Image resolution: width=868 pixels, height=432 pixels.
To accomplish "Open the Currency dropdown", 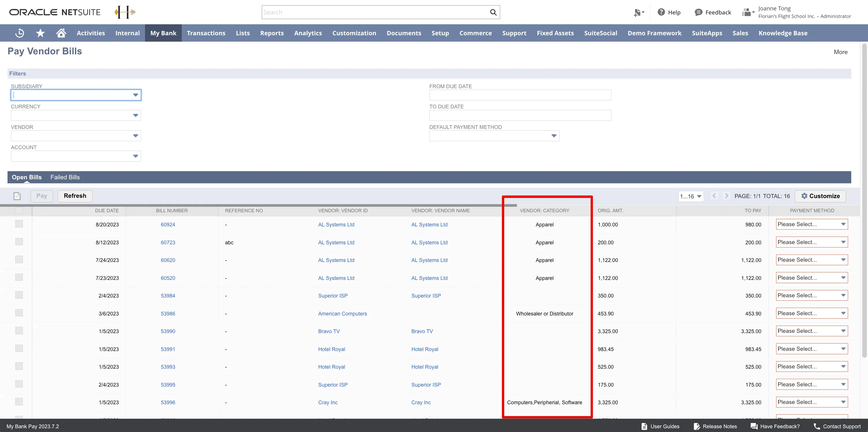I will (76, 115).
